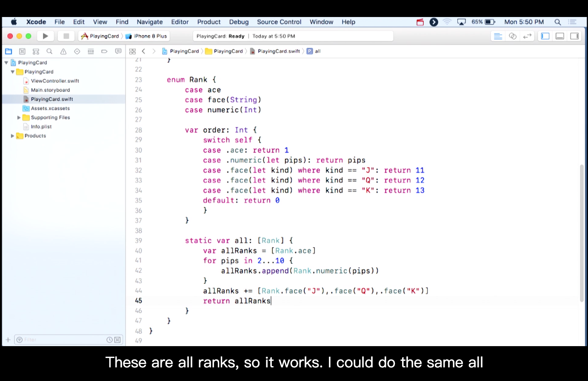Image resolution: width=588 pixels, height=381 pixels.
Task: Click the editor vertical scrollbar
Action: pyautogui.click(x=582, y=233)
